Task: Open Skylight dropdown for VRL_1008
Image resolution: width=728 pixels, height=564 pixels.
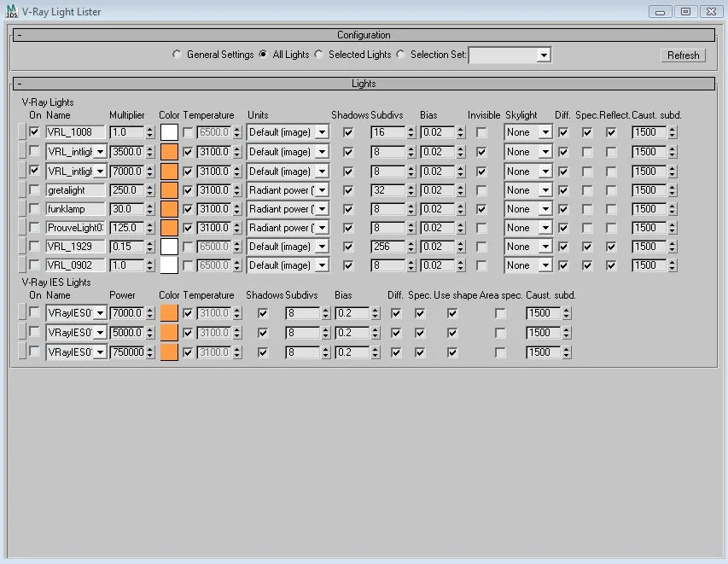Action: [x=545, y=132]
